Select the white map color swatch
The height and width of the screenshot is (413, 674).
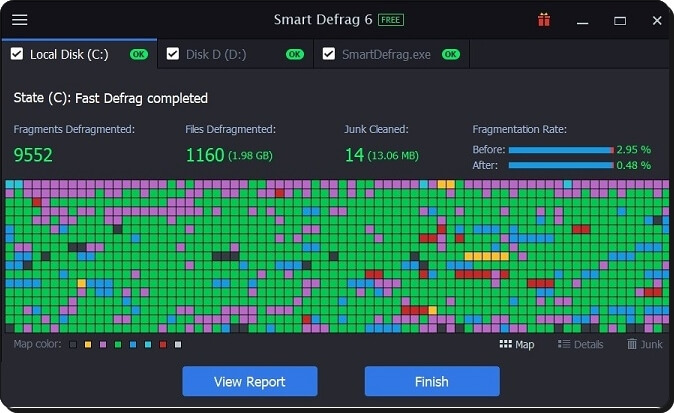click(178, 345)
